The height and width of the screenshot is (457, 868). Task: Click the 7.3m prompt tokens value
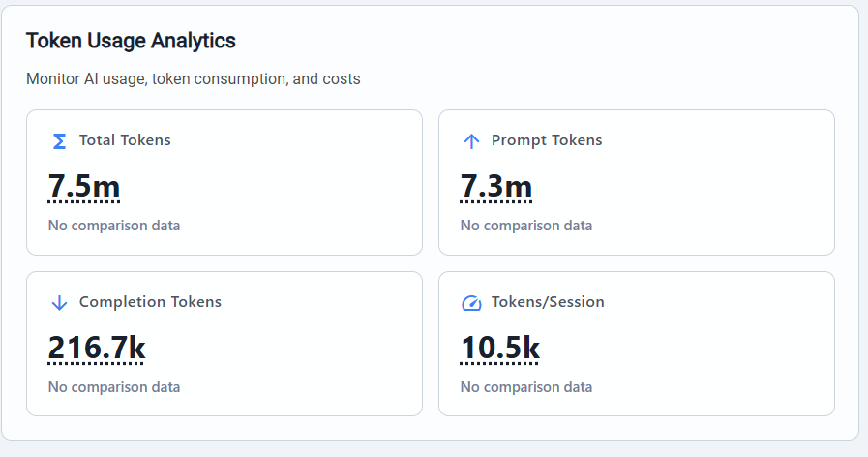click(x=496, y=186)
